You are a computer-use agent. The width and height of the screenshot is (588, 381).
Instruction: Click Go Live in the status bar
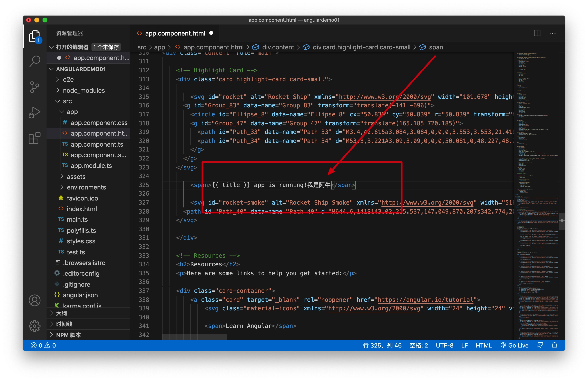515,345
